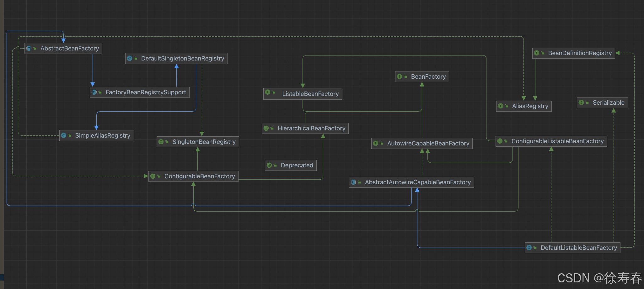Click the BeanFactory interface icon

click(x=400, y=76)
